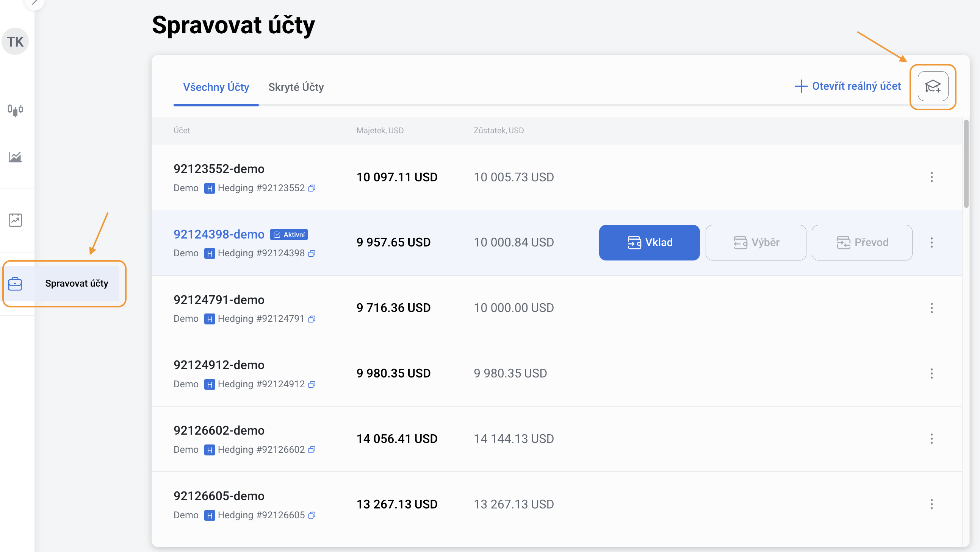Expand the sidebar with the chevron arrow
The height and width of the screenshot is (552, 980).
[34, 3]
